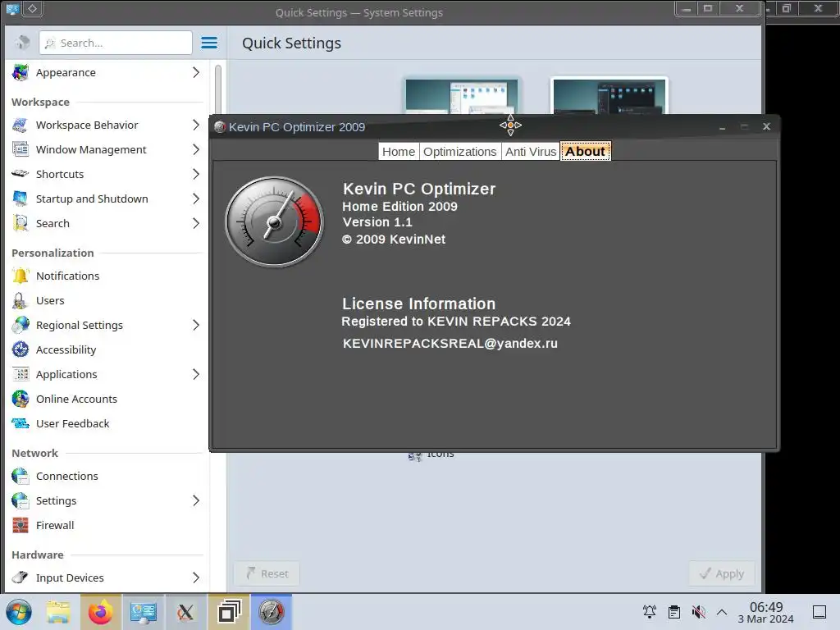This screenshot has height=630, width=840.
Task: Choose the dark theme thumbnail
Action: click(609, 97)
